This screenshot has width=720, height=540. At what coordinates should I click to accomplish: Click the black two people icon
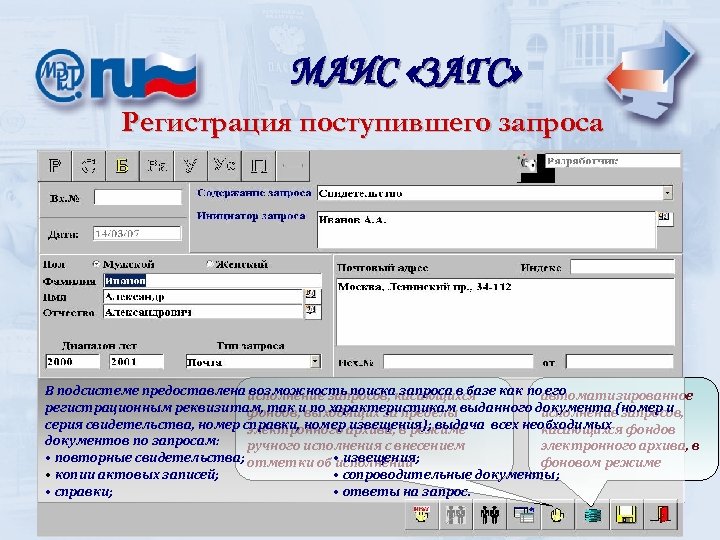(x=489, y=515)
